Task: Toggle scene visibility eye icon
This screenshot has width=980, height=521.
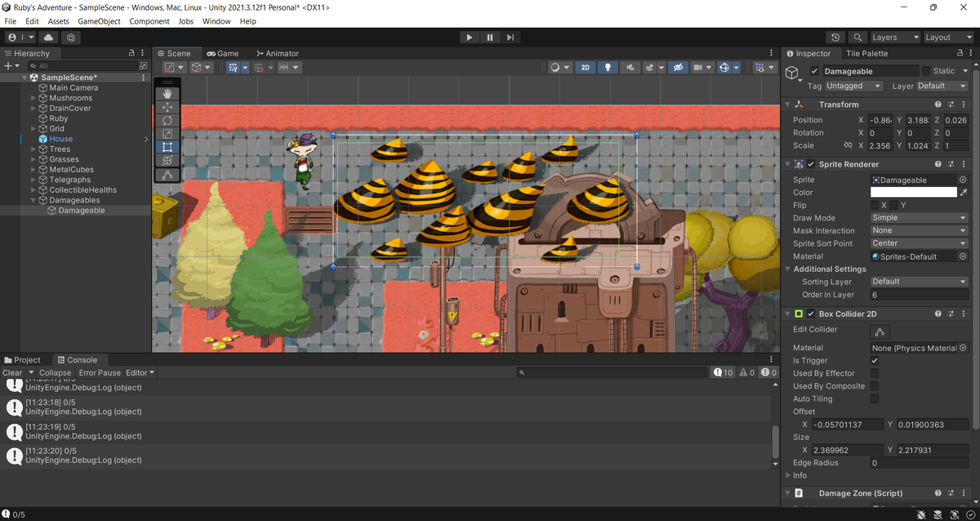Action: [677, 68]
